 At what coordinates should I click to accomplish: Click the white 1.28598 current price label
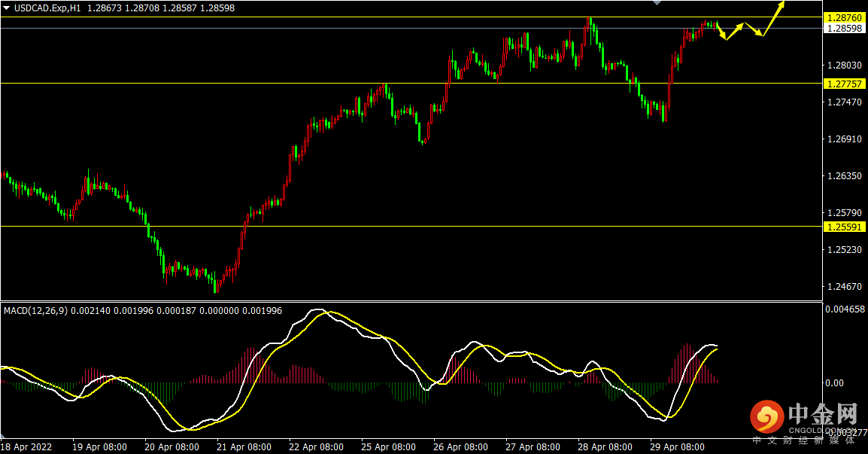pos(844,29)
